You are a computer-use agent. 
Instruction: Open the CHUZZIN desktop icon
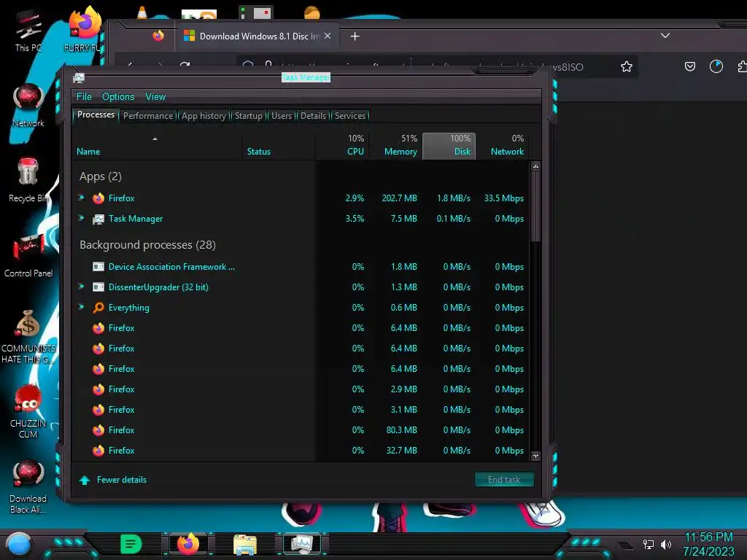[28, 411]
